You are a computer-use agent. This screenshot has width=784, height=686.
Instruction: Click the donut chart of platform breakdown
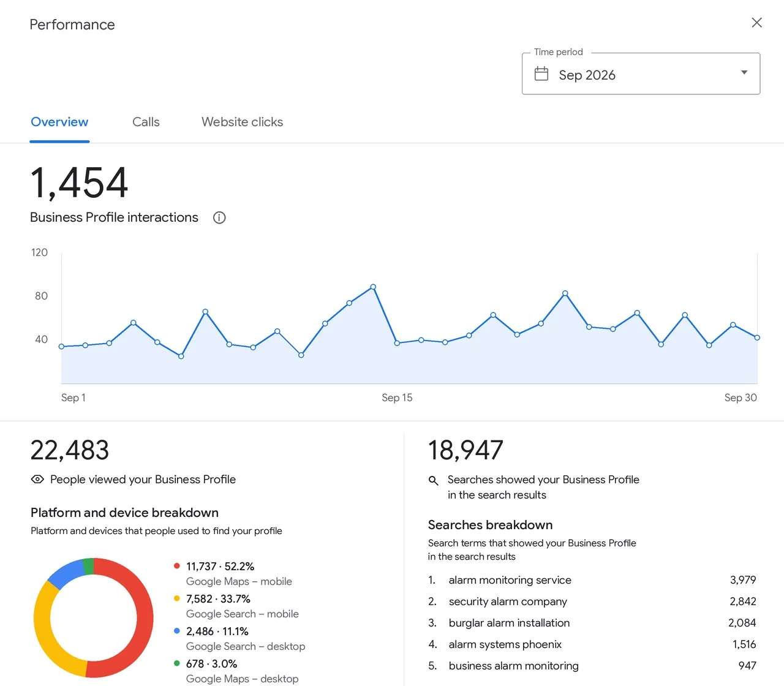point(94,618)
